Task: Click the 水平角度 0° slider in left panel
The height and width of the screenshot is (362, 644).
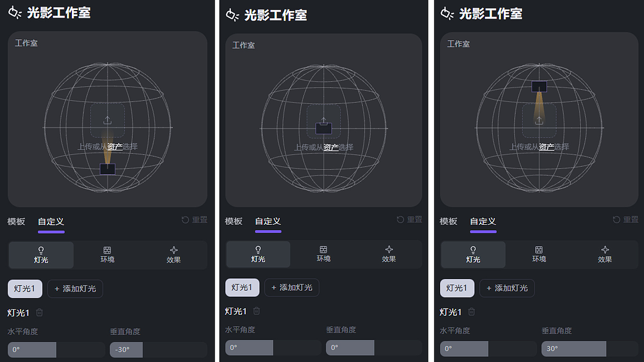Action: 56,349
